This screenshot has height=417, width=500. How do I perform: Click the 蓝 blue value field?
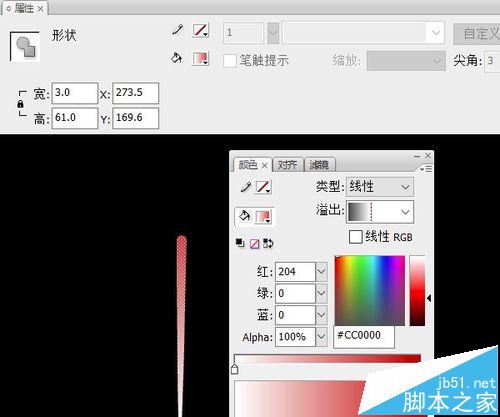295,315
